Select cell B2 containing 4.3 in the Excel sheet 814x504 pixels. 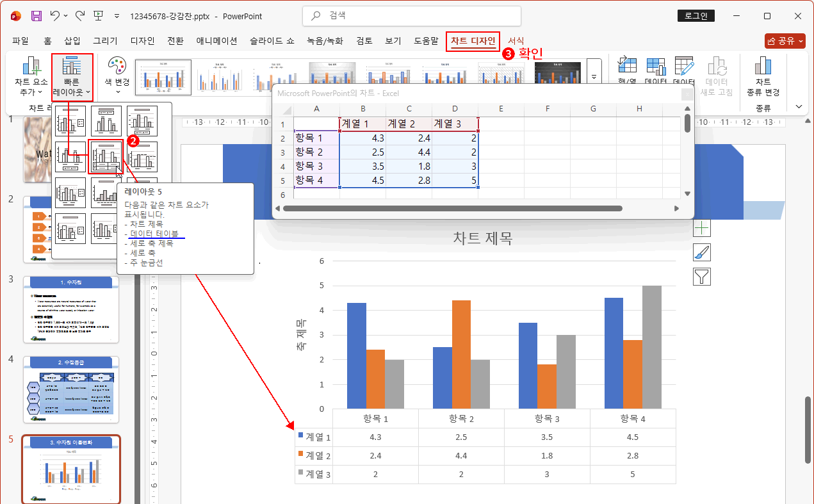tap(362, 138)
